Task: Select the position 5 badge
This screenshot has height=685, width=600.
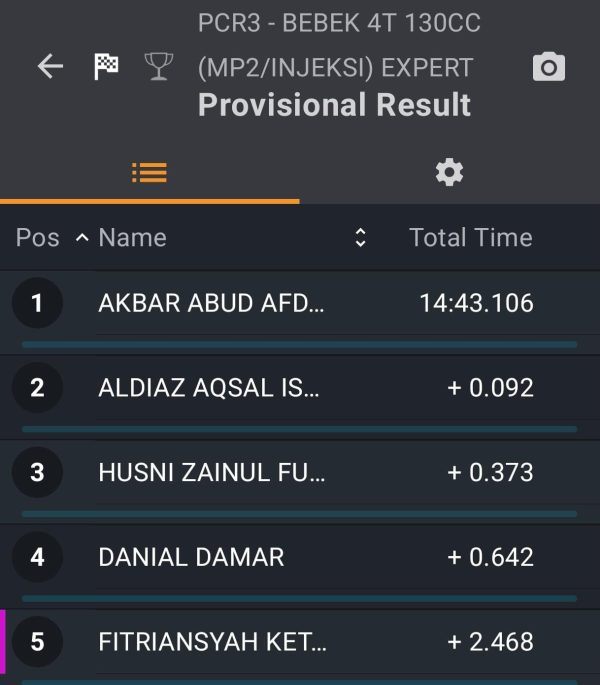Action: (37, 642)
